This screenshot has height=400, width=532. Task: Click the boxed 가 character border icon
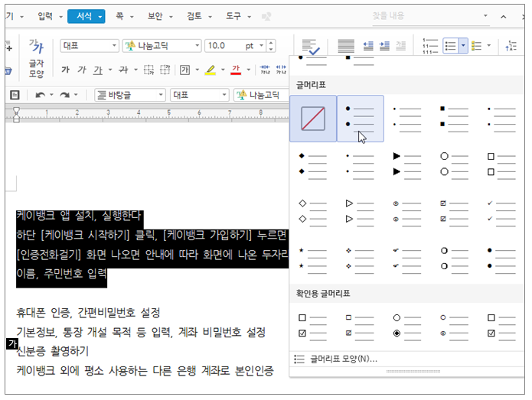[x=184, y=70]
